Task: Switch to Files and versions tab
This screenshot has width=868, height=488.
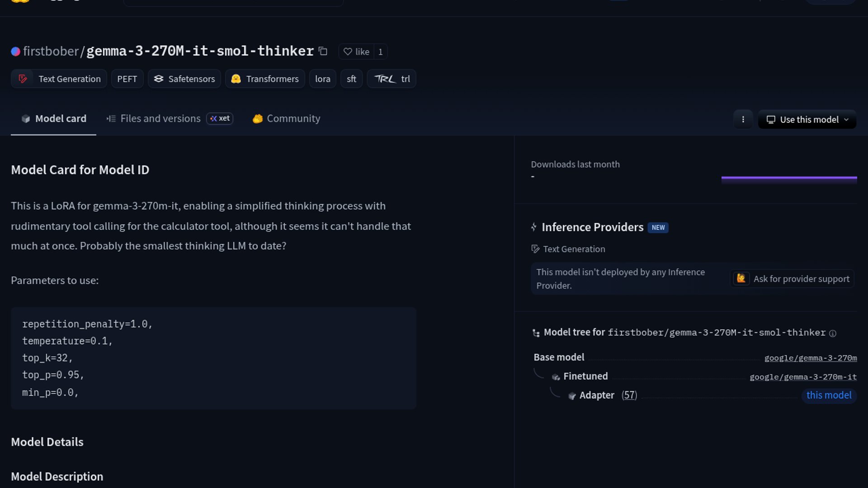Action: point(160,118)
